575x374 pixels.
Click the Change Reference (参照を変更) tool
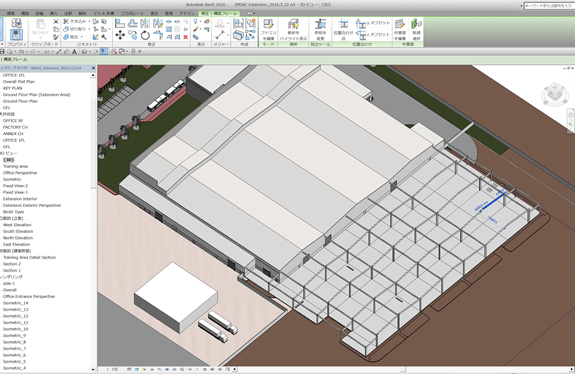pos(320,29)
